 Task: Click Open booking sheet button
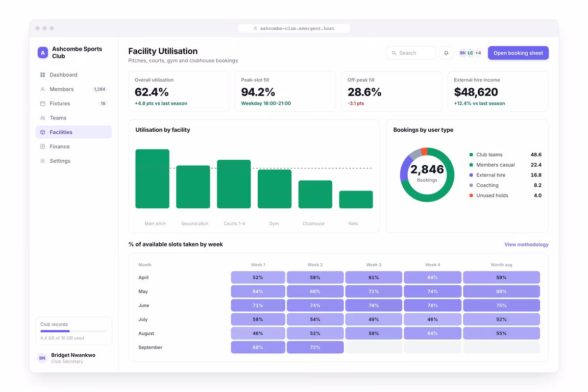[x=518, y=53]
